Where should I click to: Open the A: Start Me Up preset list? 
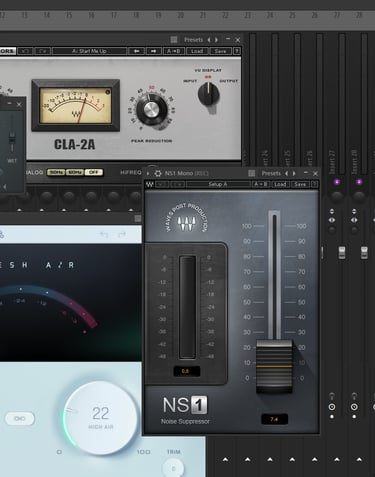89,51
